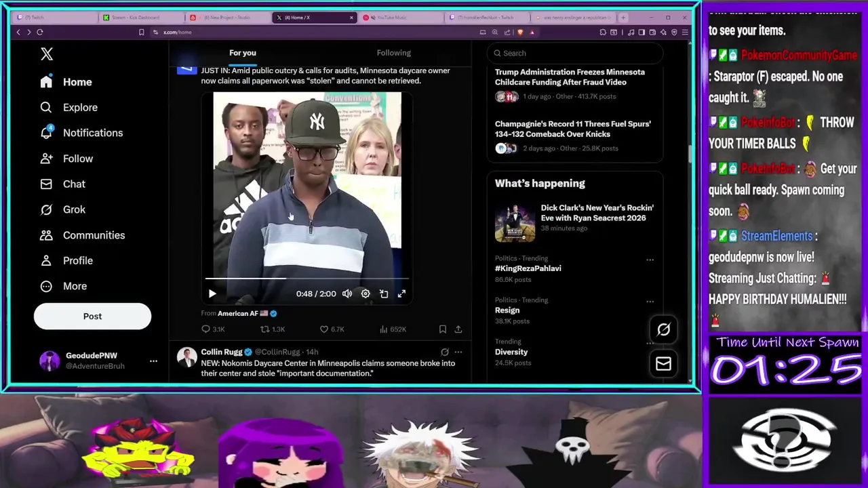The image size is (868, 488).
Task: Open floating Messages envelope button
Action: click(x=663, y=364)
